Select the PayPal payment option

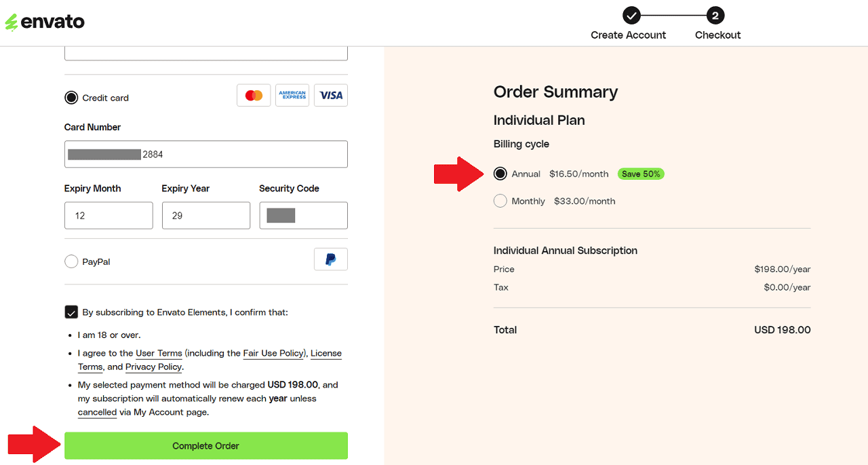[x=71, y=261]
